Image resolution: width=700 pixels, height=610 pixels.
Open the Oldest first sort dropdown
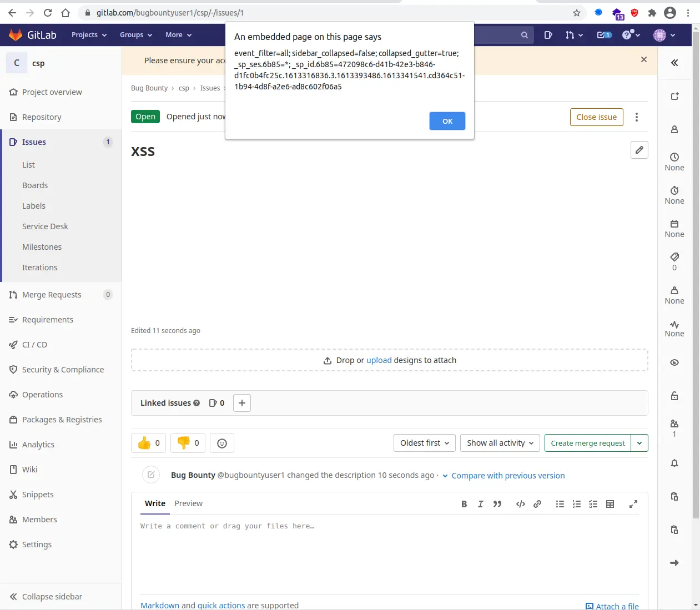(x=425, y=443)
